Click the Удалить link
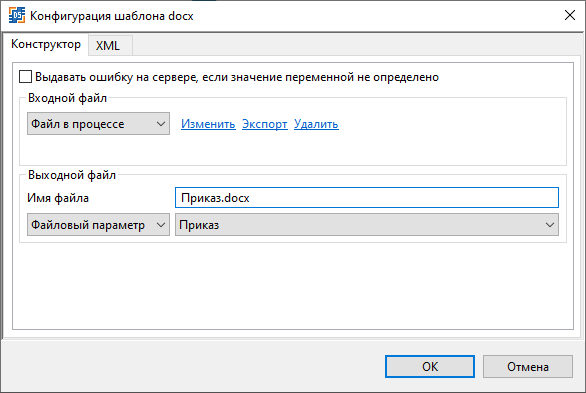The height and width of the screenshot is (393, 586). point(316,124)
